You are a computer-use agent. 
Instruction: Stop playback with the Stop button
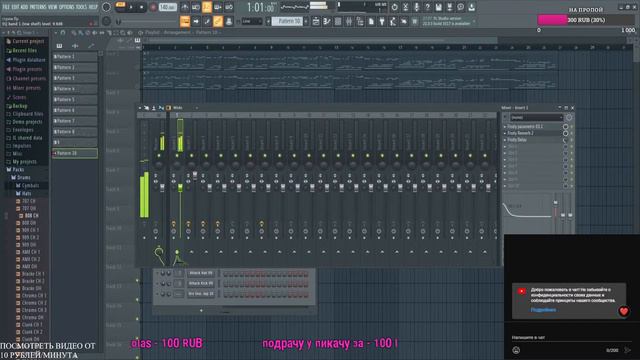point(142,7)
